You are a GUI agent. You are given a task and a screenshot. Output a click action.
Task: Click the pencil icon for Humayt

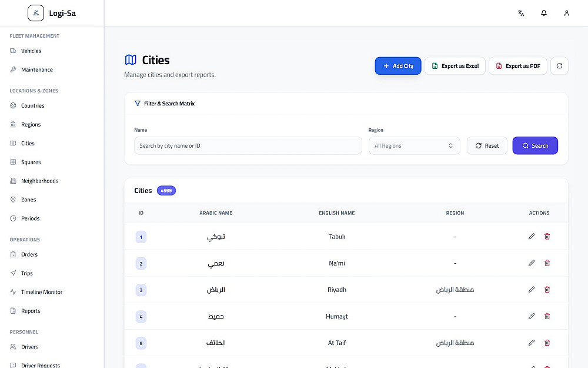[532, 316]
